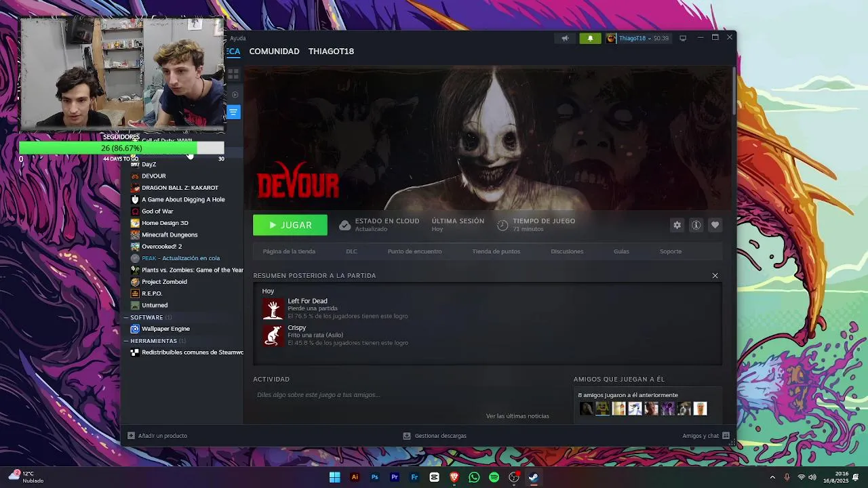Open the THIAGOT18 profile tab
Image resolution: width=868 pixels, height=488 pixels.
[x=331, y=52]
